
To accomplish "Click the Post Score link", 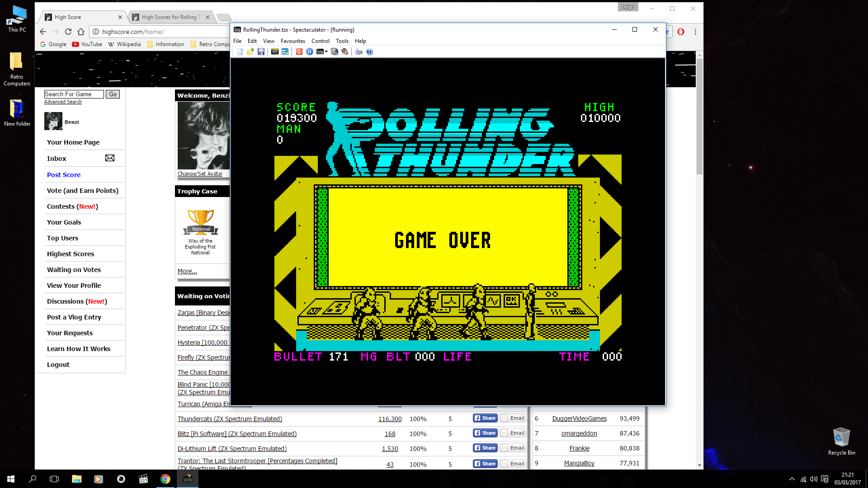I will pyautogui.click(x=64, y=175).
